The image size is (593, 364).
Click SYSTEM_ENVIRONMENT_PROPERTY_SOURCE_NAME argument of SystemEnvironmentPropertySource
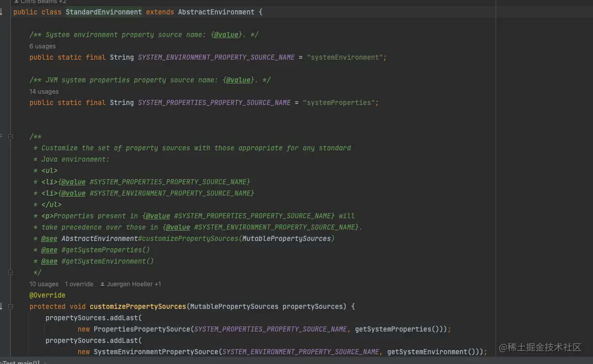click(x=301, y=352)
